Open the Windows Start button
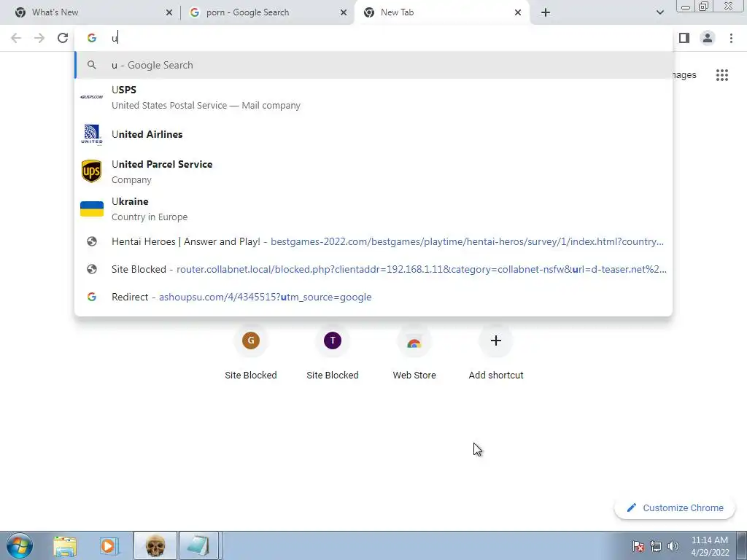Image resolution: width=747 pixels, height=560 pixels. click(19, 545)
